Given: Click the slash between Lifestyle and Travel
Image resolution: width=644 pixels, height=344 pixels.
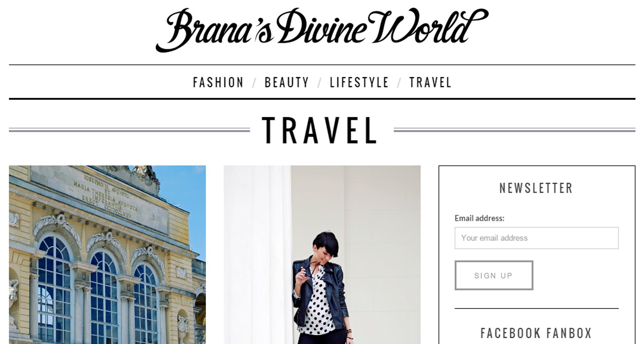Looking at the screenshot, I should (x=399, y=83).
